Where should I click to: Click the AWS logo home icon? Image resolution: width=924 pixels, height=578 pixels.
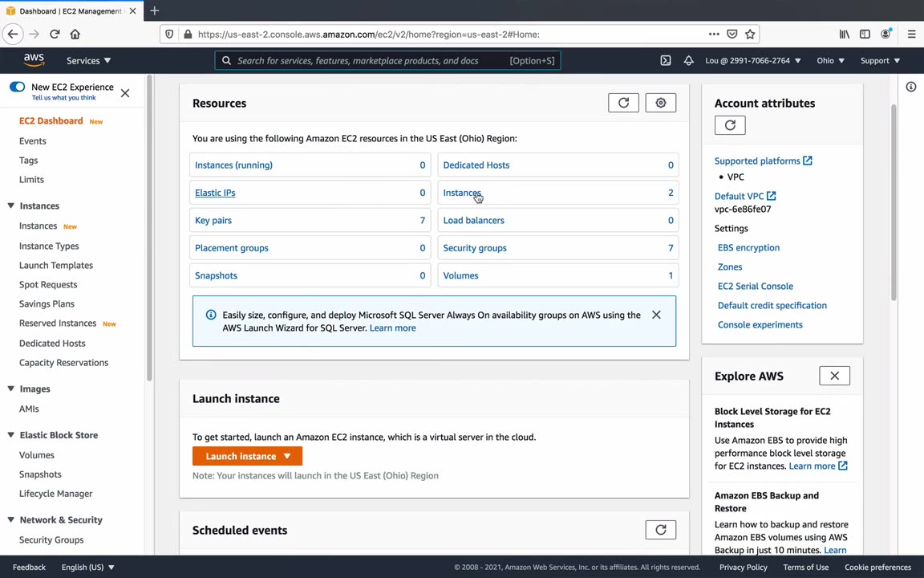[34, 60]
